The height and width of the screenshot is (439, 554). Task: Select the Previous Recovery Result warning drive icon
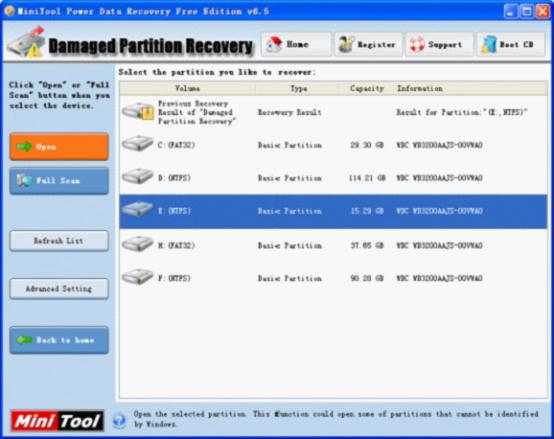coord(138,111)
